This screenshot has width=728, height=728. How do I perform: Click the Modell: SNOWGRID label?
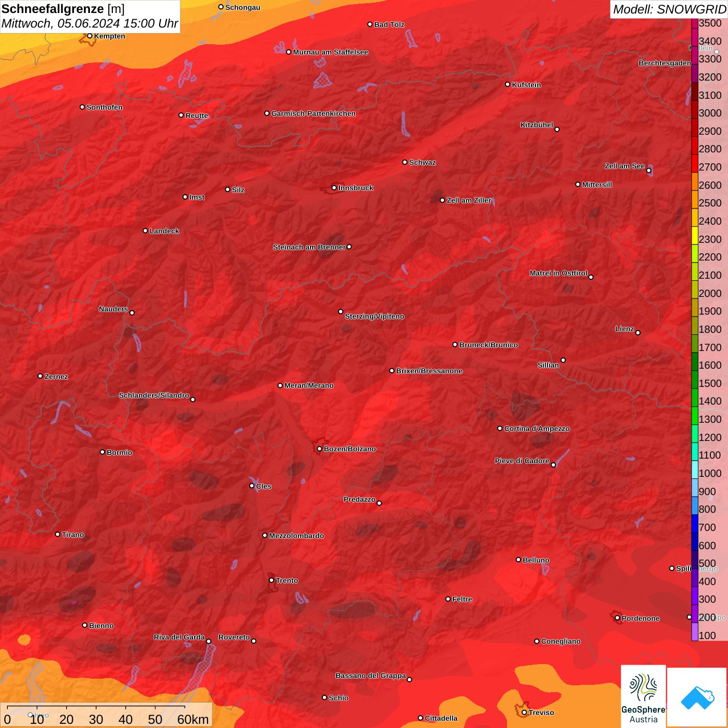coord(669,9)
